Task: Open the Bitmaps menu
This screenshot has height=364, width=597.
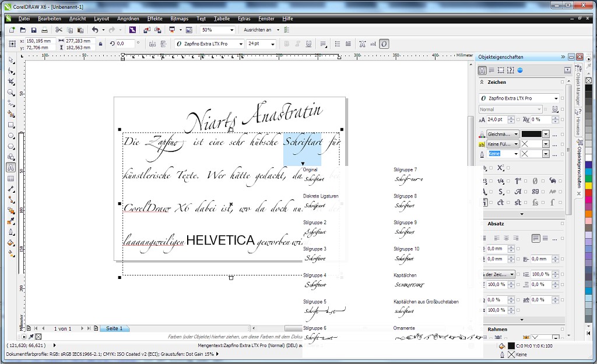Action: click(180, 19)
